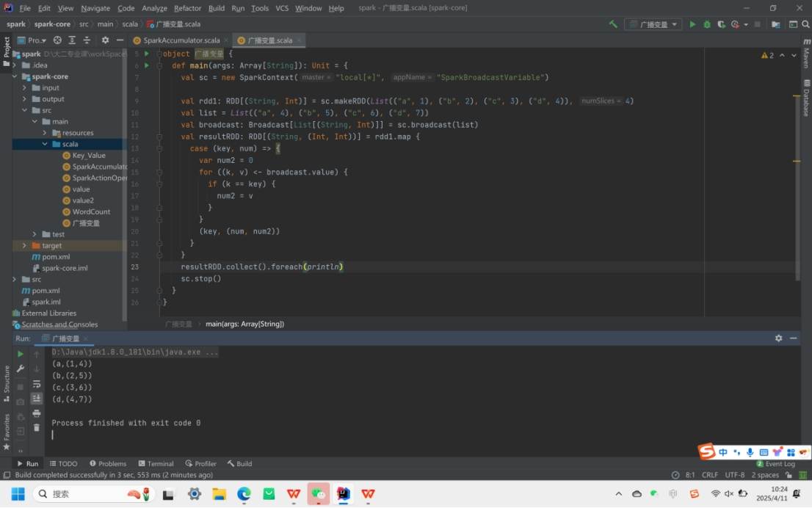Open the Profiler tool window button
The height and width of the screenshot is (508, 812).
[x=201, y=463]
